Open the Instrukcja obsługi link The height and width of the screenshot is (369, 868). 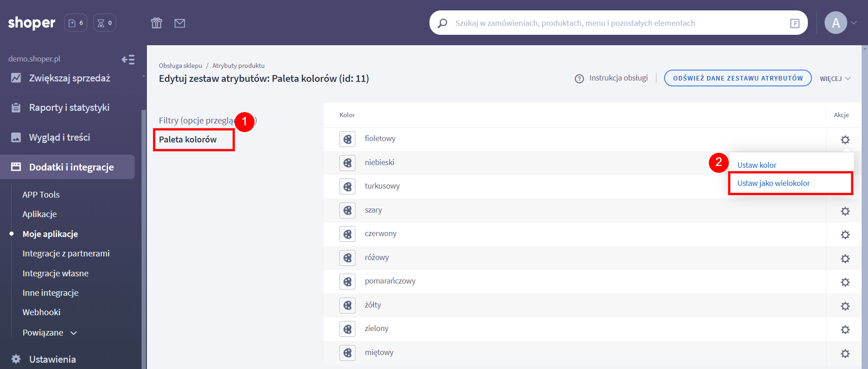click(x=618, y=78)
